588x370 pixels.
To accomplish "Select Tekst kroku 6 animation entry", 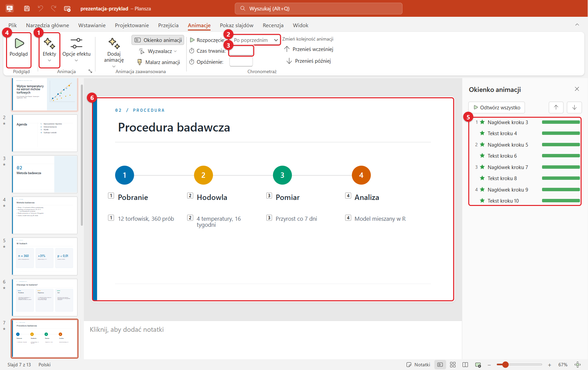I will click(525, 156).
